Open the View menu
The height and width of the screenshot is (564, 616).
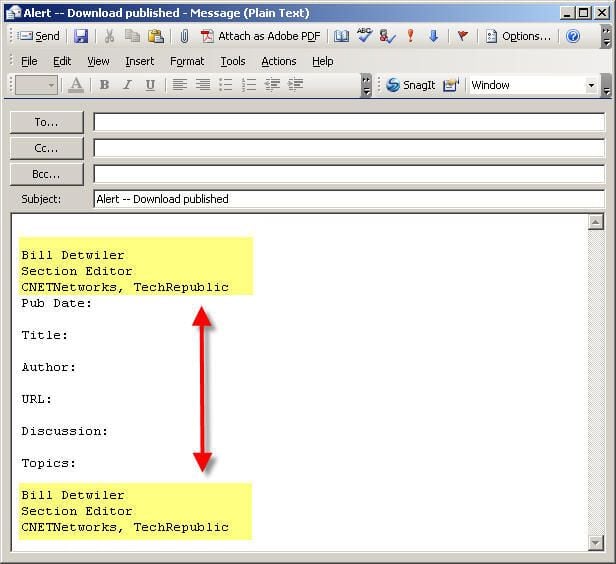98,61
